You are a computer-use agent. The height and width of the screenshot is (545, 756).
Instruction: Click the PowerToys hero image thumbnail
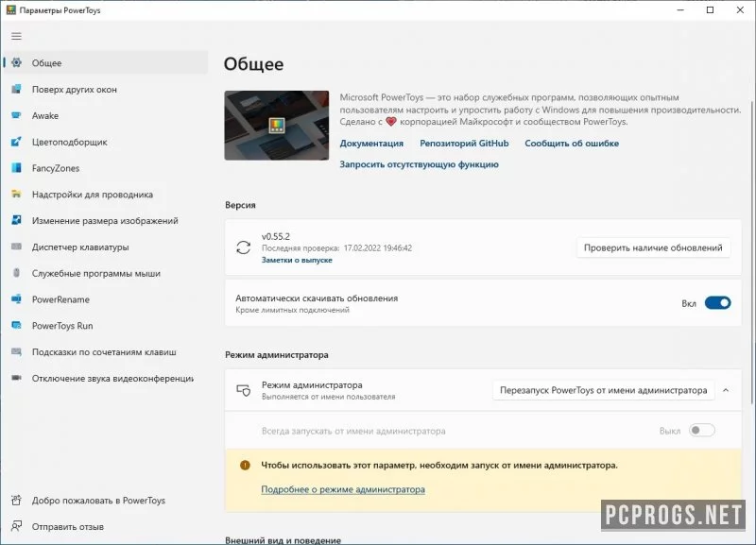point(276,126)
